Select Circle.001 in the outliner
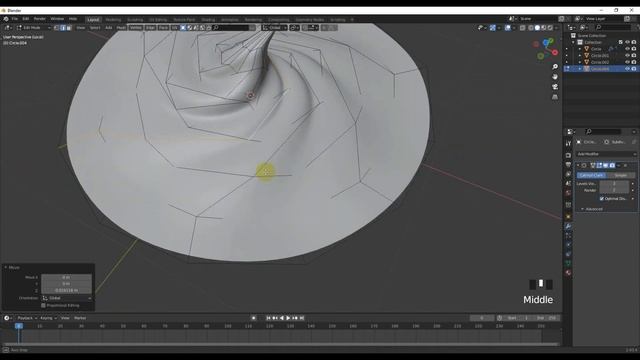The width and height of the screenshot is (640, 360). [x=600, y=56]
